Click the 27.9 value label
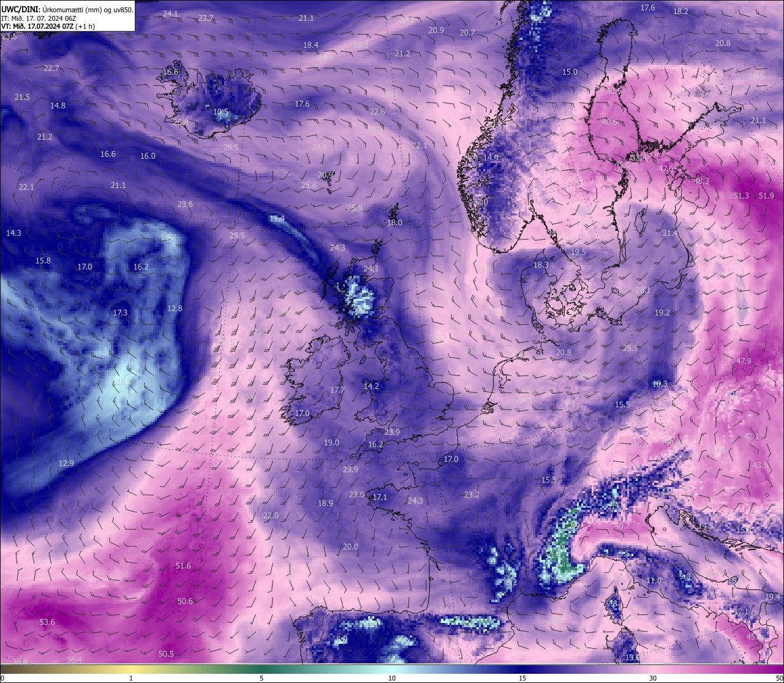Screen dimensions: 784x683 pos(319,147)
